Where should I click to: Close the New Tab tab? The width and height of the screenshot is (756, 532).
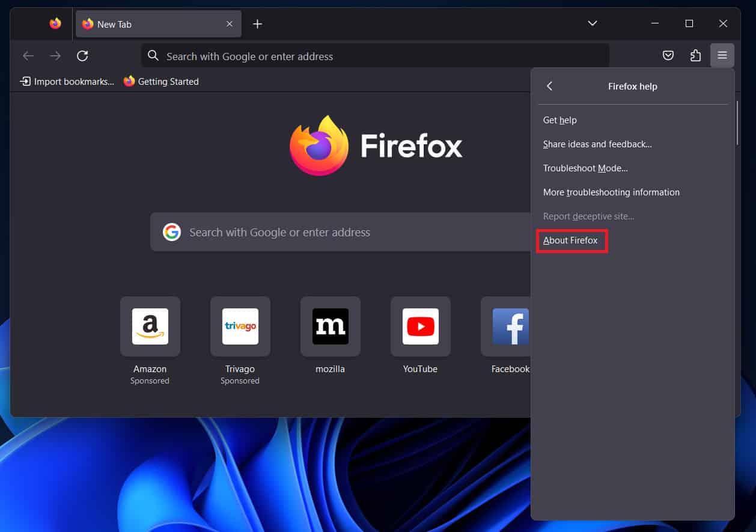click(230, 24)
